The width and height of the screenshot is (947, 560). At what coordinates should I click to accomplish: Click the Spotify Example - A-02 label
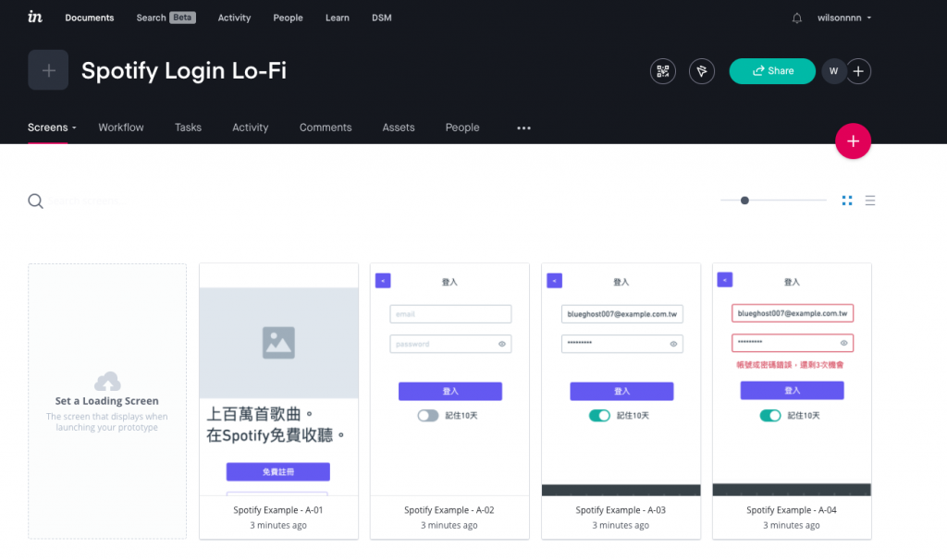click(x=449, y=510)
